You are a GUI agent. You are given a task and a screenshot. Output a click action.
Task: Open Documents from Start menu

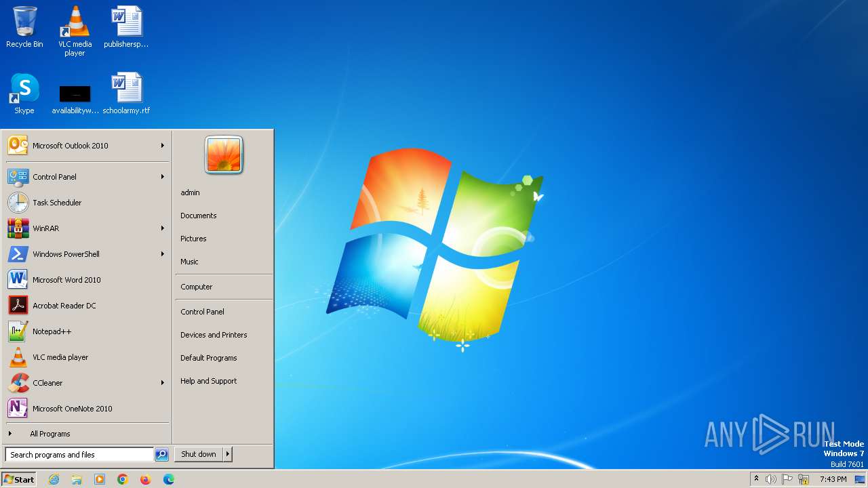[224, 216]
